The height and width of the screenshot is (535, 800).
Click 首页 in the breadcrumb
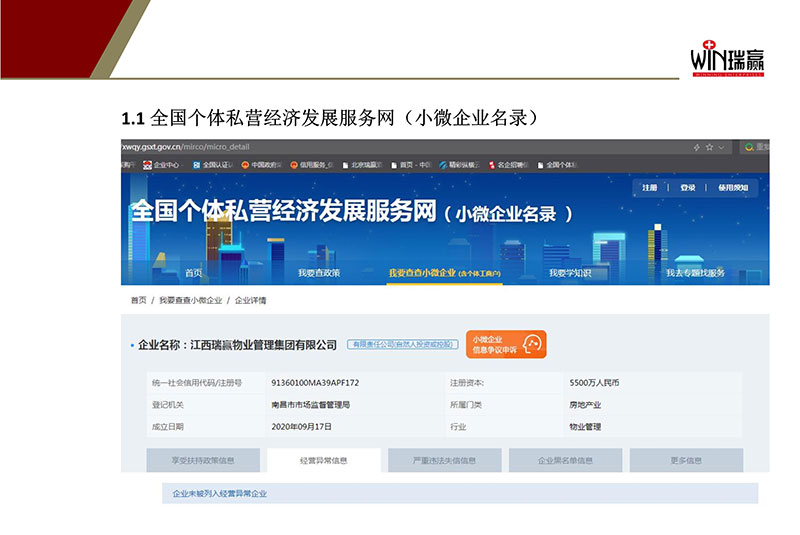tap(138, 300)
